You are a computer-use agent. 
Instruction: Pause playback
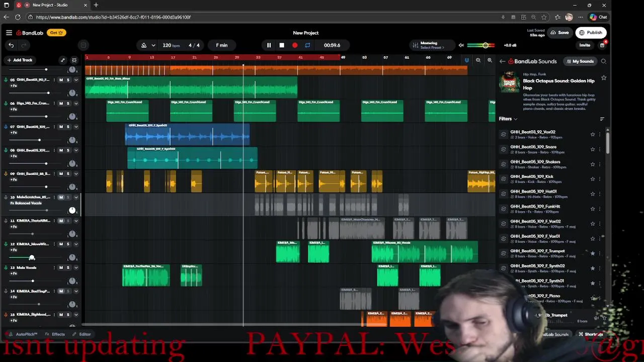[269, 45]
